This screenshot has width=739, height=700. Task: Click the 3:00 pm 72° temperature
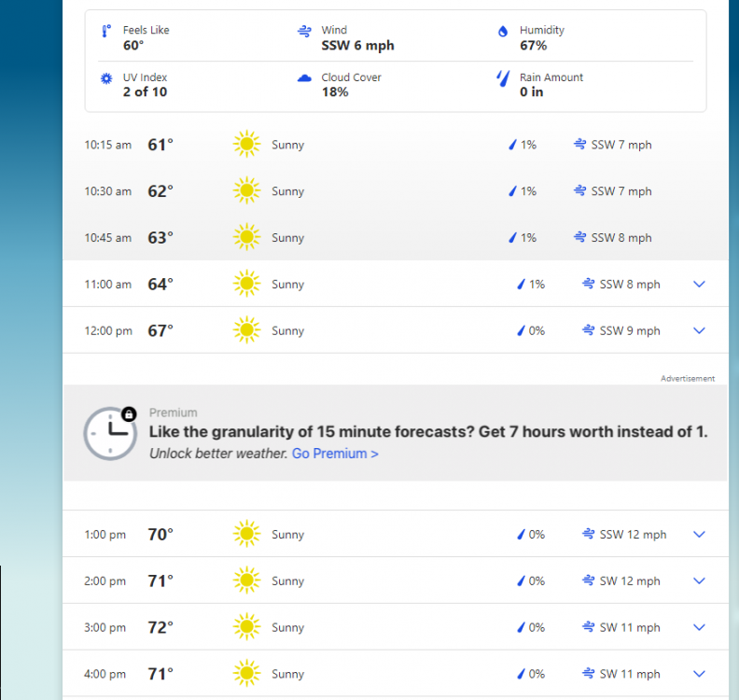[x=160, y=628]
